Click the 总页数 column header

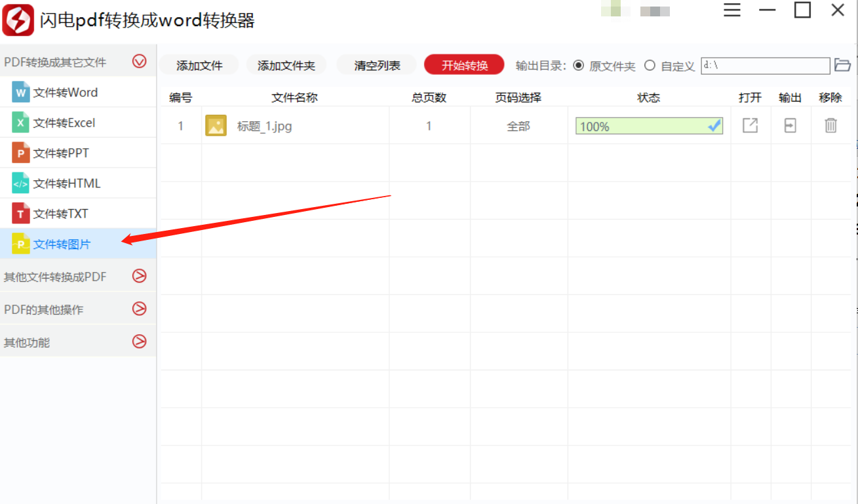[x=429, y=98]
